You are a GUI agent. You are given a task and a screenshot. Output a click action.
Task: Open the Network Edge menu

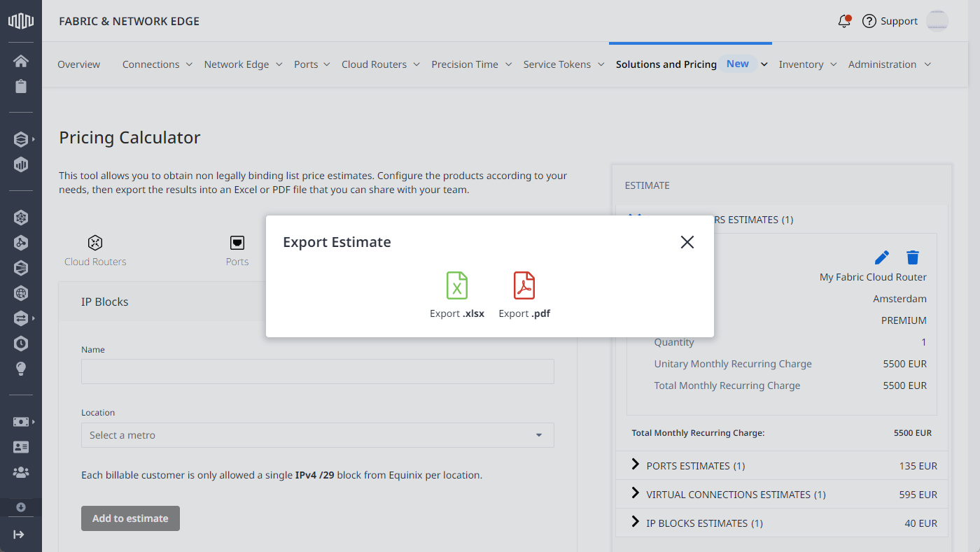(x=244, y=64)
